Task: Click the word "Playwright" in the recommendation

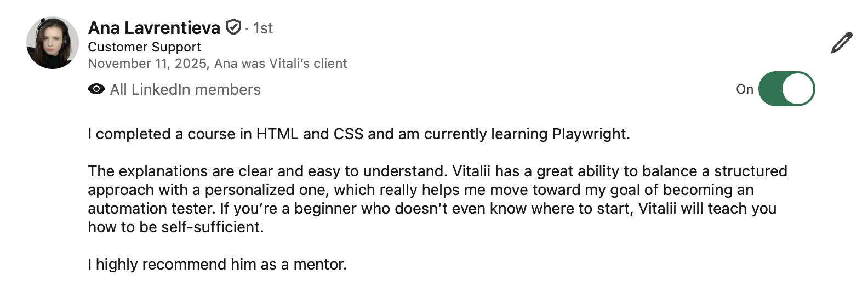Action: 590,134
